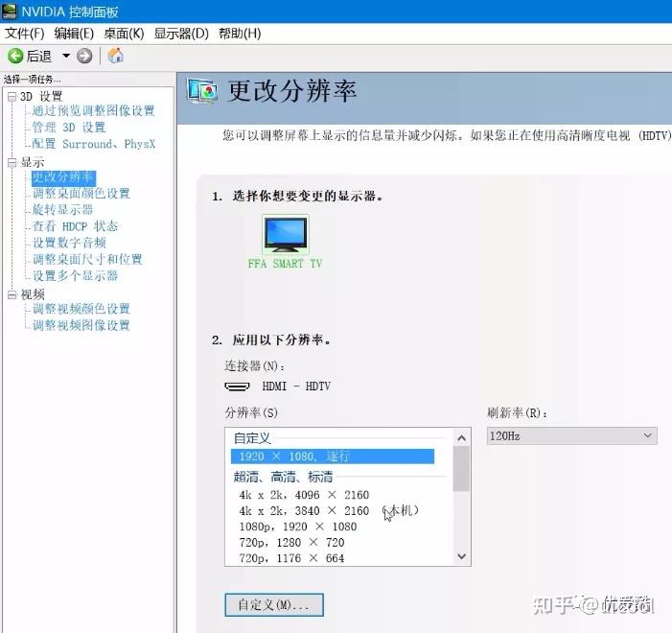672x633 pixels.
Task: Open the 编辑(E) menu
Action: coord(74,34)
